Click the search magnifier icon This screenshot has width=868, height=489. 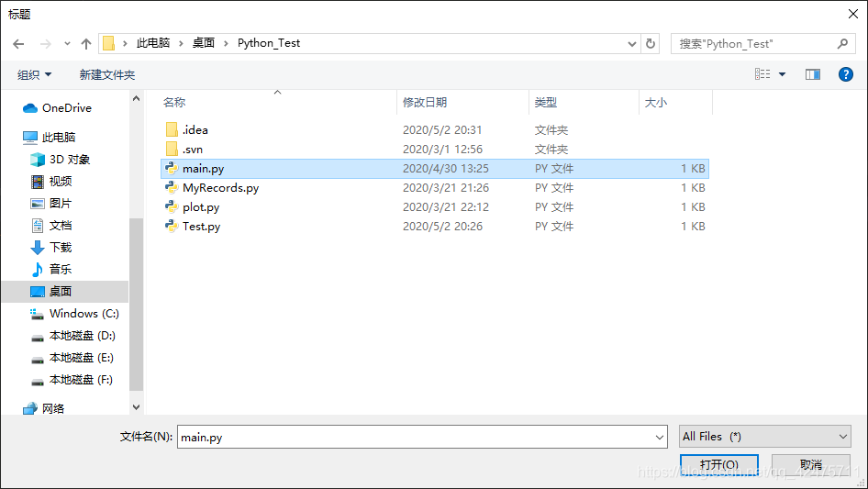coord(842,44)
